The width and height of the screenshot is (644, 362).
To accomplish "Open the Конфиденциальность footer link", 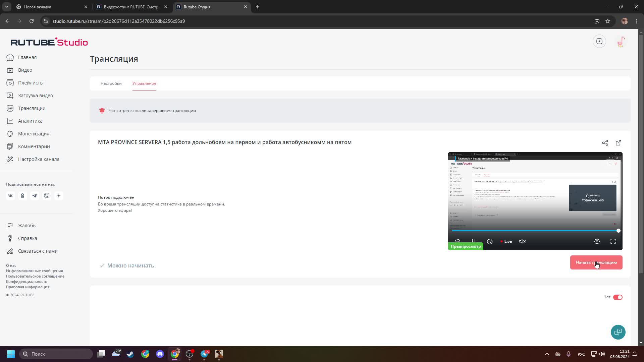I will (26, 282).
